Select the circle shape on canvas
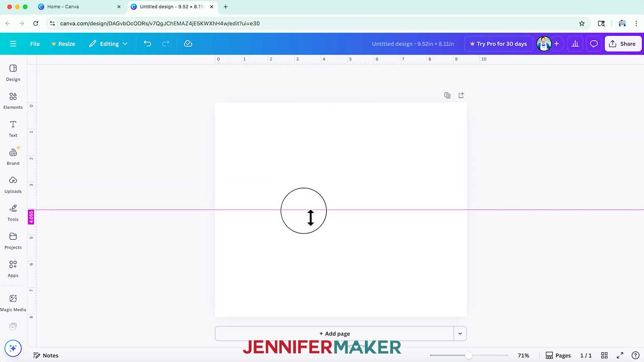Image resolution: width=644 pixels, height=362 pixels. (x=304, y=211)
